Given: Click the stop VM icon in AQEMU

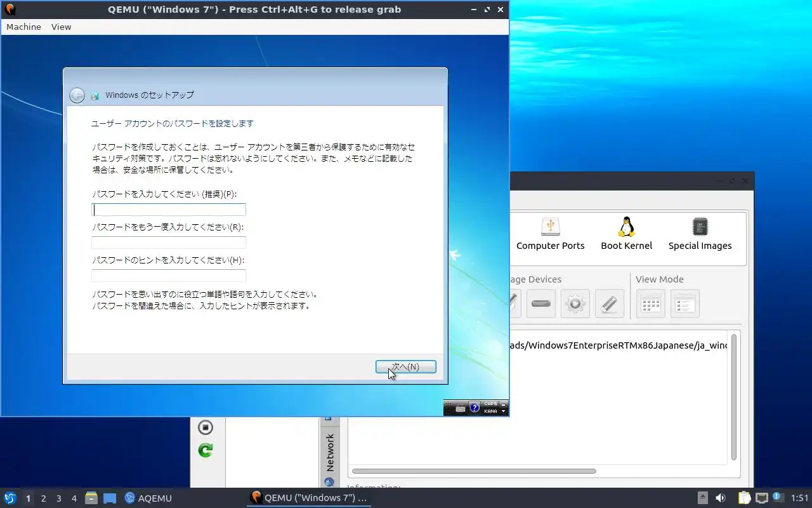Looking at the screenshot, I should click(x=205, y=427).
